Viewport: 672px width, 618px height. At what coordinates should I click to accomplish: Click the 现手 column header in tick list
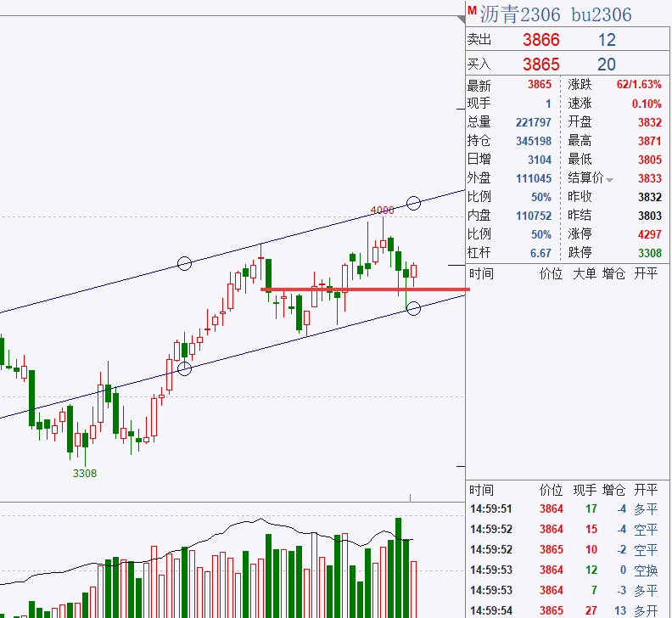(585, 490)
